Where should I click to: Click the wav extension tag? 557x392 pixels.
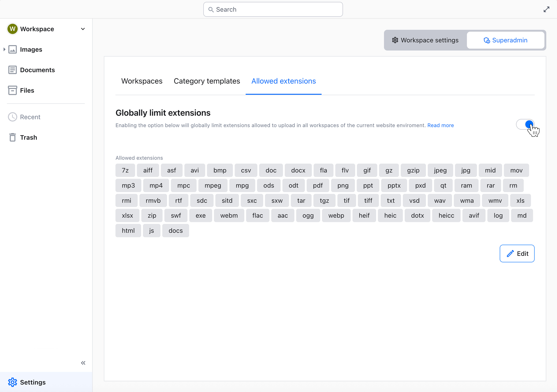coord(440,200)
